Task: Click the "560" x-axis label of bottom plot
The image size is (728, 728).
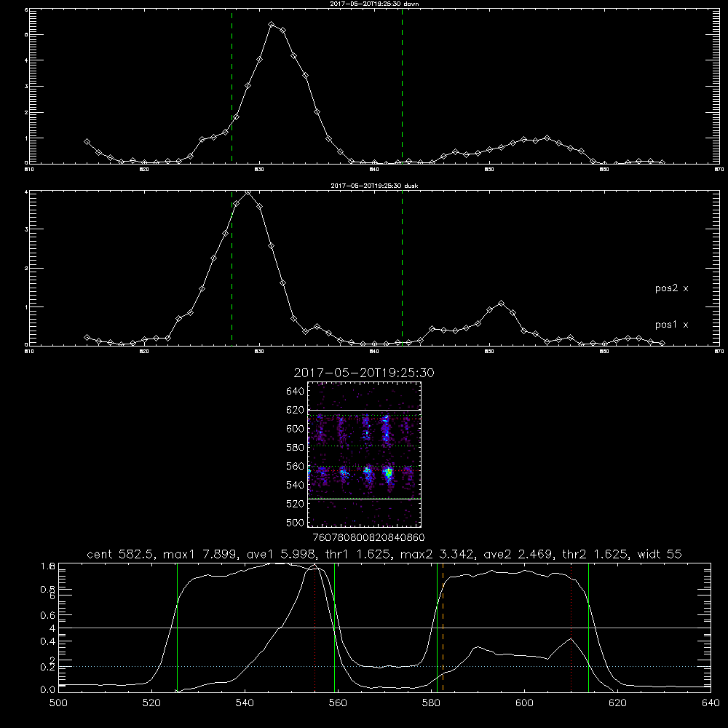Action: pos(338,703)
